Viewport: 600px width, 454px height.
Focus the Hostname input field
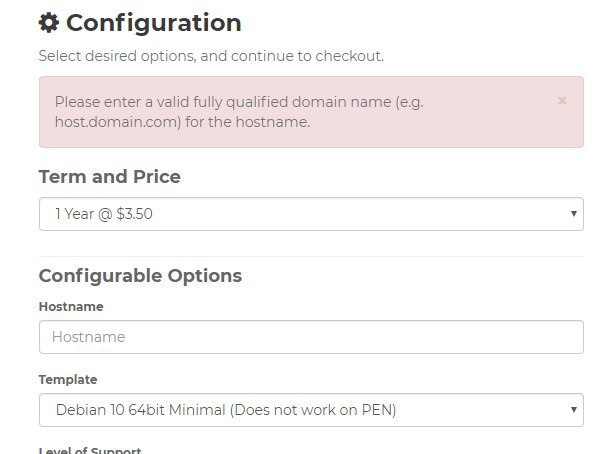point(311,337)
